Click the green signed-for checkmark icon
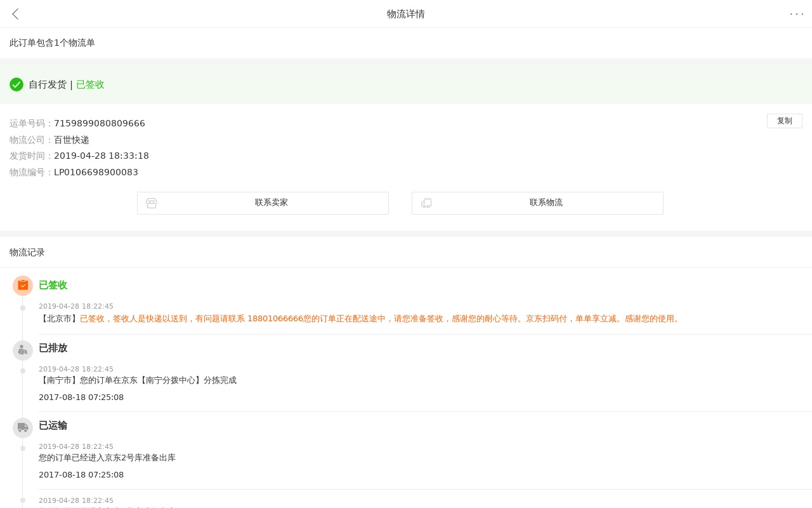 click(16, 84)
